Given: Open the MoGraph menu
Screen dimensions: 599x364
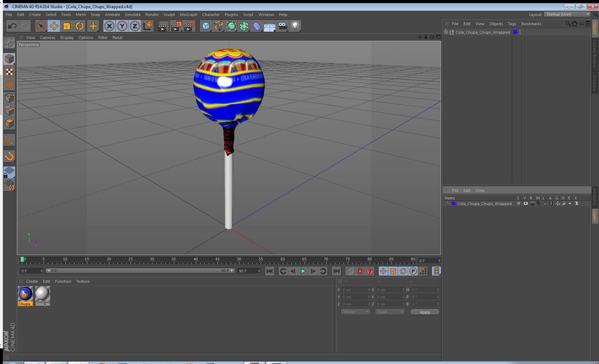Looking at the screenshot, I should pyautogui.click(x=188, y=15).
